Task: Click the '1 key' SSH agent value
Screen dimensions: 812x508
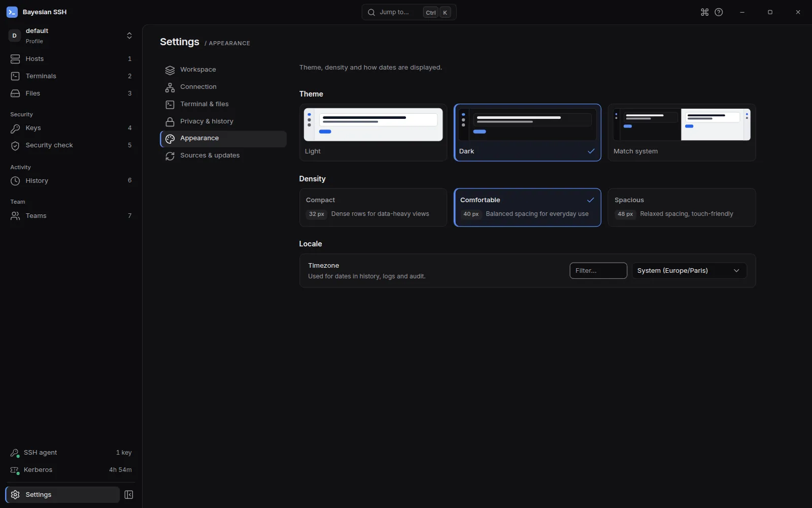Action: point(124,453)
